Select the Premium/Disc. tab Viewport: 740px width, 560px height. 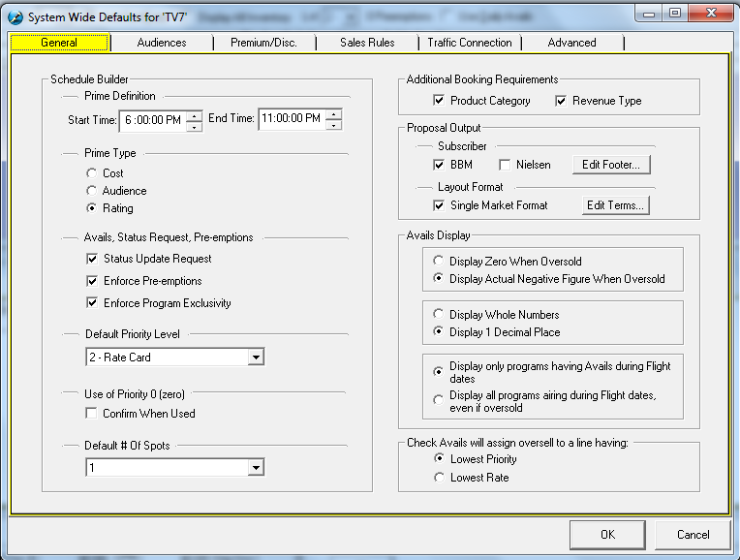pyautogui.click(x=263, y=43)
